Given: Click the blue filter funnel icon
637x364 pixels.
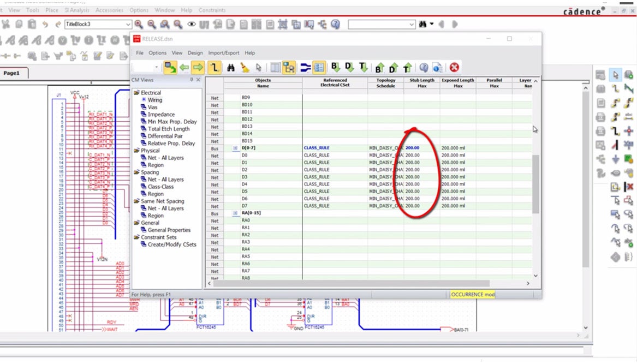Looking at the screenshot, I should [306, 68].
